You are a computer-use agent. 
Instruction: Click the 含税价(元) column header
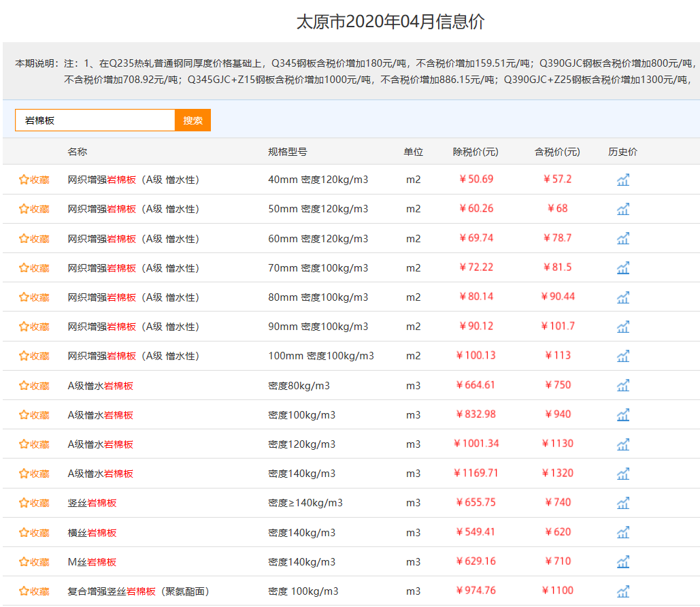point(557,152)
